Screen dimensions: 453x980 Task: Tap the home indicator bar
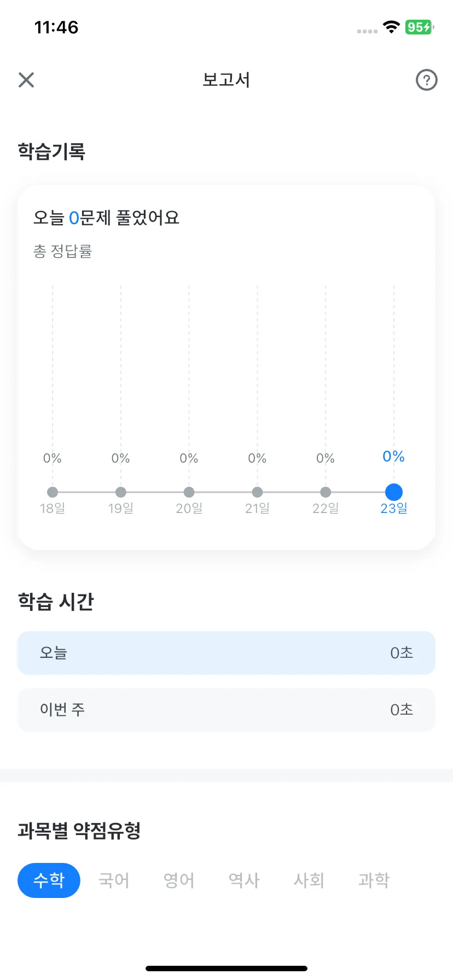point(226,969)
